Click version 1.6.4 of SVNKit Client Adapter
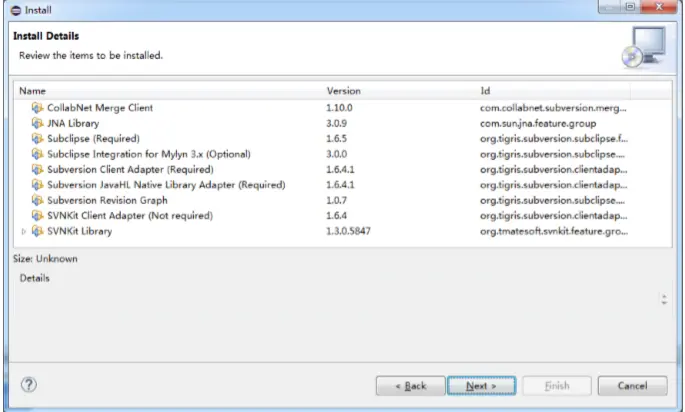Image resolution: width=685 pixels, height=412 pixels. (x=336, y=215)
